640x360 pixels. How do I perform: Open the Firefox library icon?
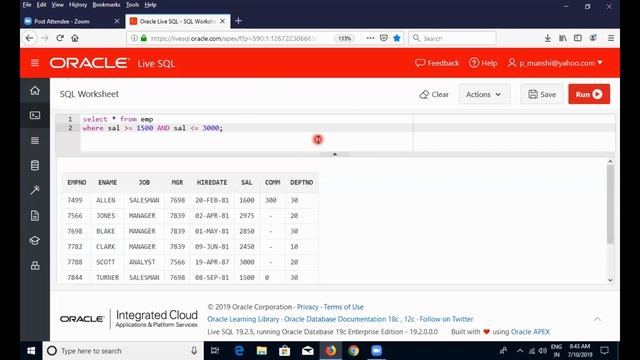pyautogui.click(x=563, y=38)
